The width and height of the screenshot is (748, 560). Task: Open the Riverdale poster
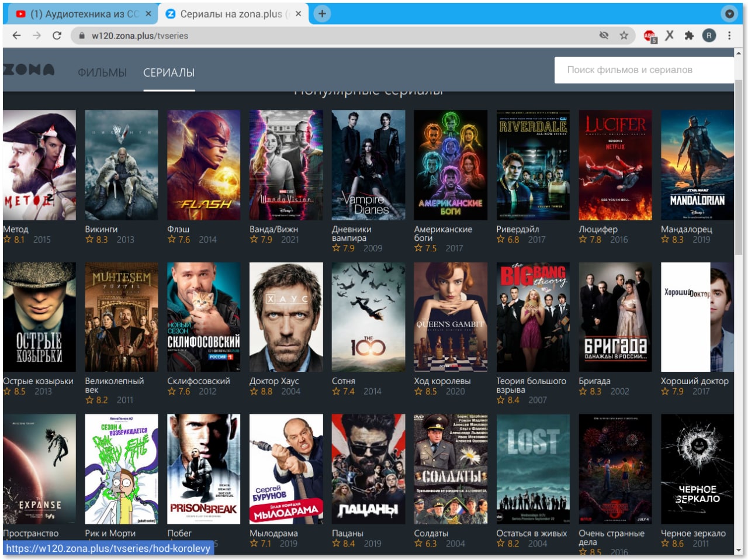tap(533, 165)
